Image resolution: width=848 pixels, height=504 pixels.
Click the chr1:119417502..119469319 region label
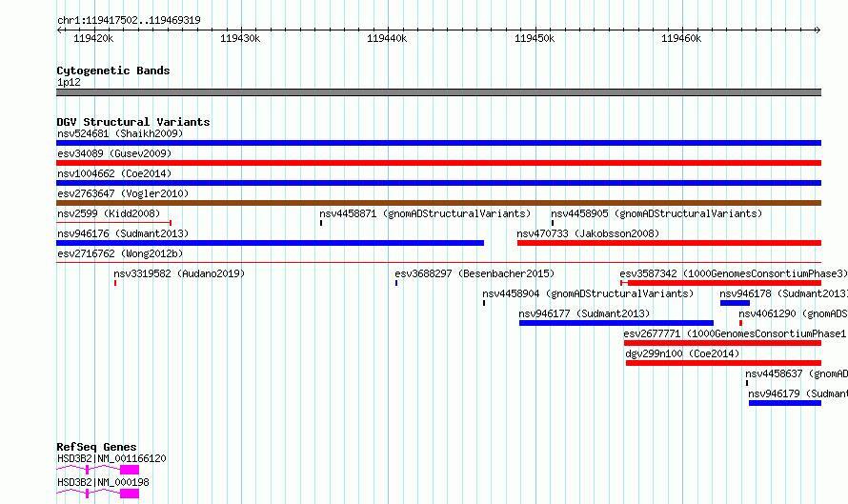129,20
